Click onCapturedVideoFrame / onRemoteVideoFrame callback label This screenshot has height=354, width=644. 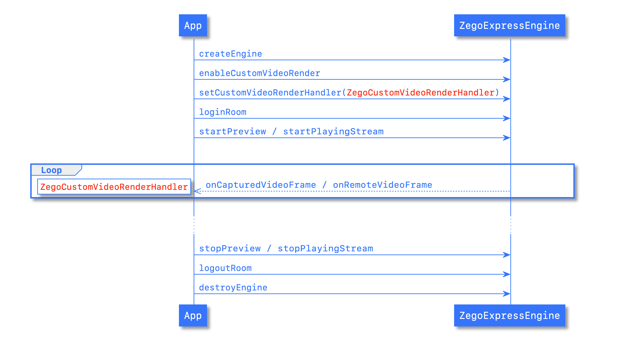(x=318, y=185)
